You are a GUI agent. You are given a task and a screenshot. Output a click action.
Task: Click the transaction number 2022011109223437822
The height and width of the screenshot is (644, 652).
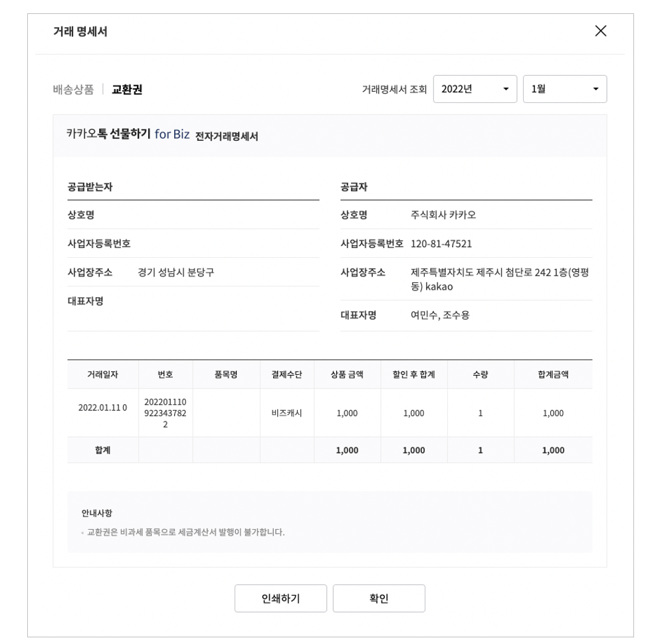pyautogui.click(x=165, y=413)
